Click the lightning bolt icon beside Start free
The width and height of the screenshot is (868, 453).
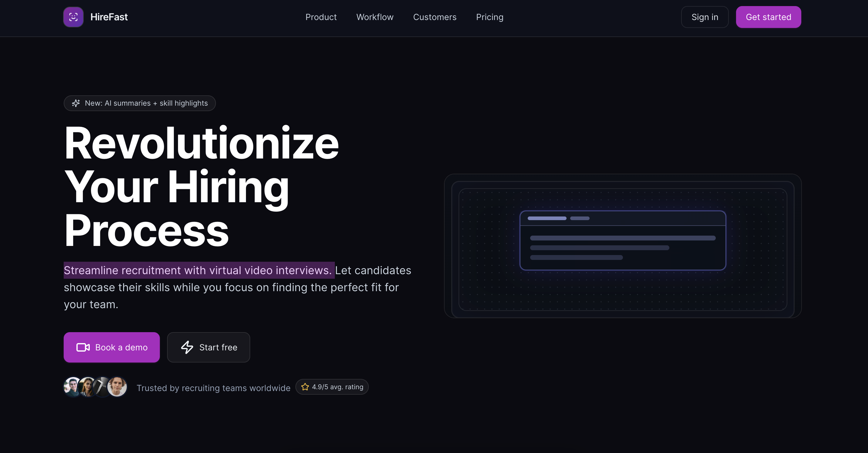coord(187,347)
